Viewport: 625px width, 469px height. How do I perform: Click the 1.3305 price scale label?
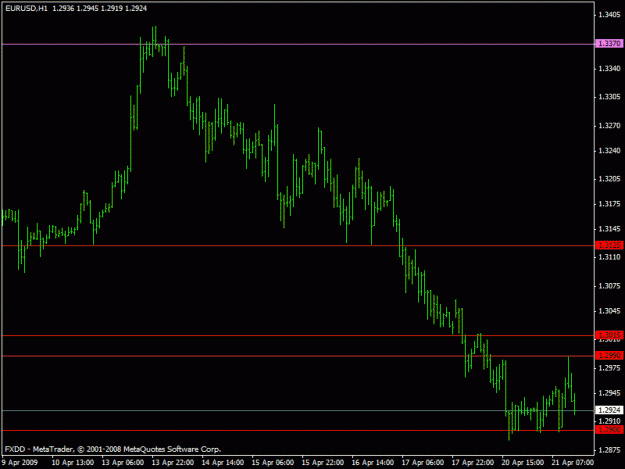coord(609,97)
